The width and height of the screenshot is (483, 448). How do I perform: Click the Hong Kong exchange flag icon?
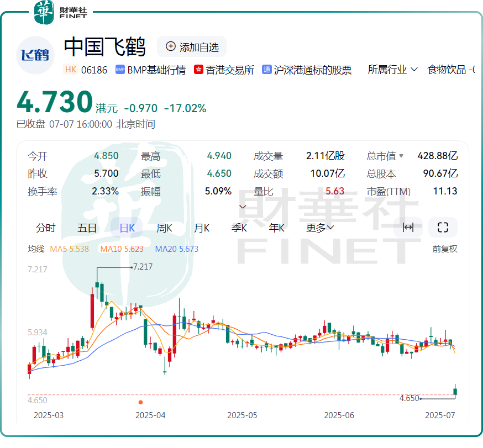point(198,70)
